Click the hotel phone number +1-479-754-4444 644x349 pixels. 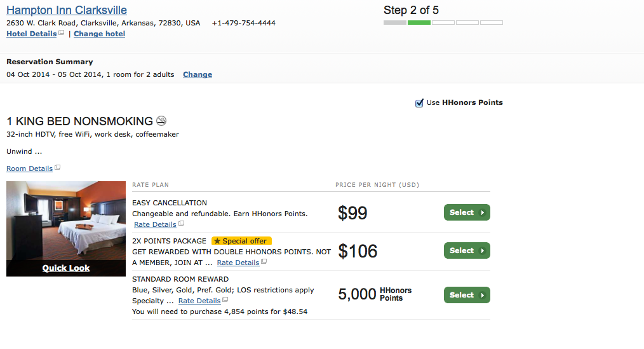click(x=243, y=23)
